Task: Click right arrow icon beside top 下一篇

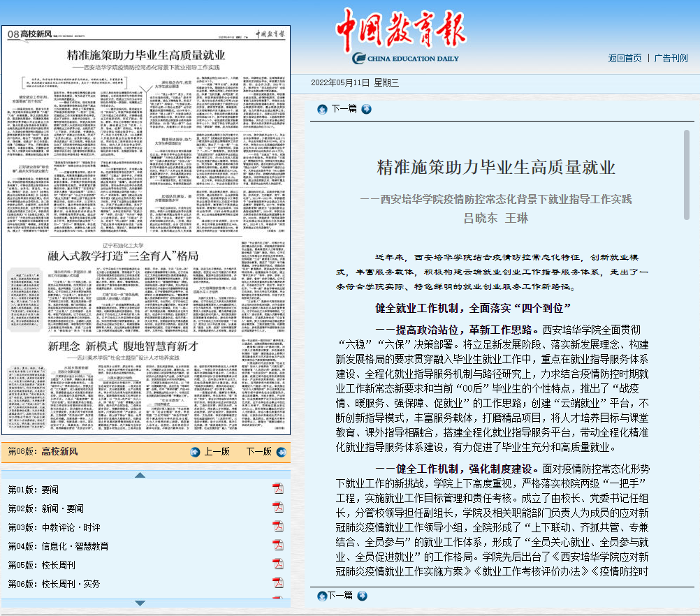Action: (367, 109)
